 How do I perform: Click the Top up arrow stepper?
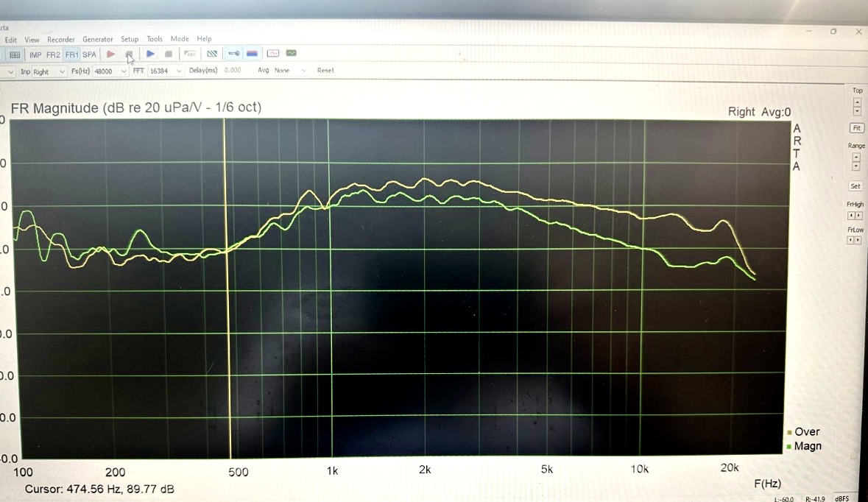tap(857, 102)
